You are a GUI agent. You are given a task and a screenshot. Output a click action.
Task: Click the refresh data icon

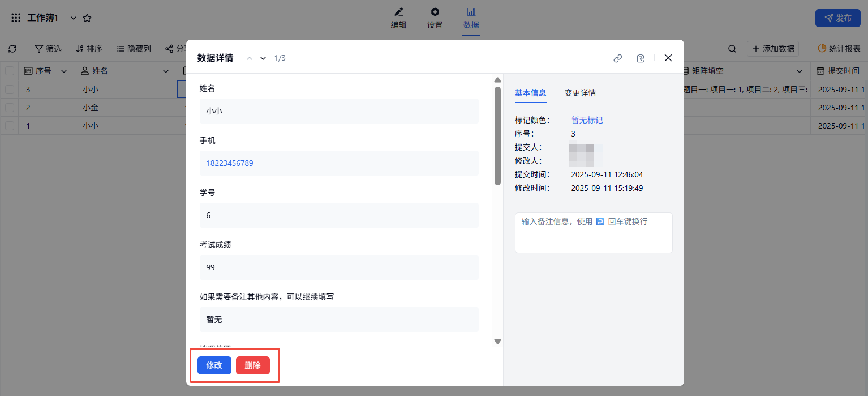(12, 49)
